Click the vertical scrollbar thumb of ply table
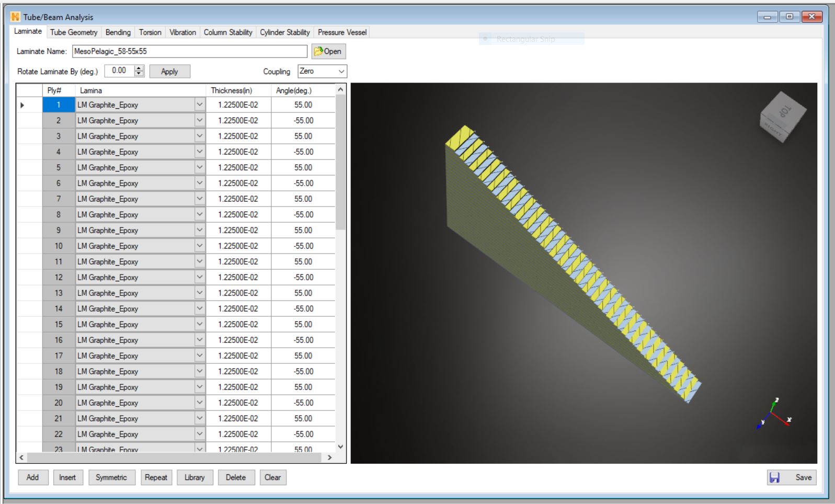This screenshot has width=835, height=504. (x=341, y=162)
